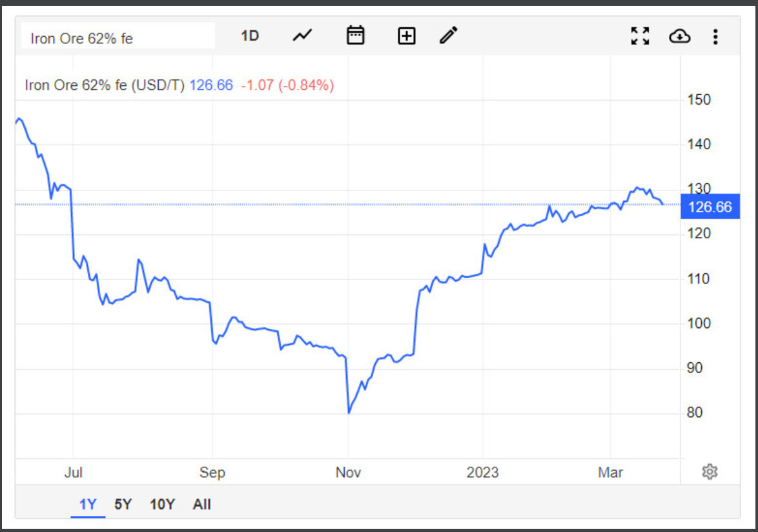The image size is (758, 532).
Task: Click the Iron Ore 62% fe symbol field
Action: click(x=118, y=36)
